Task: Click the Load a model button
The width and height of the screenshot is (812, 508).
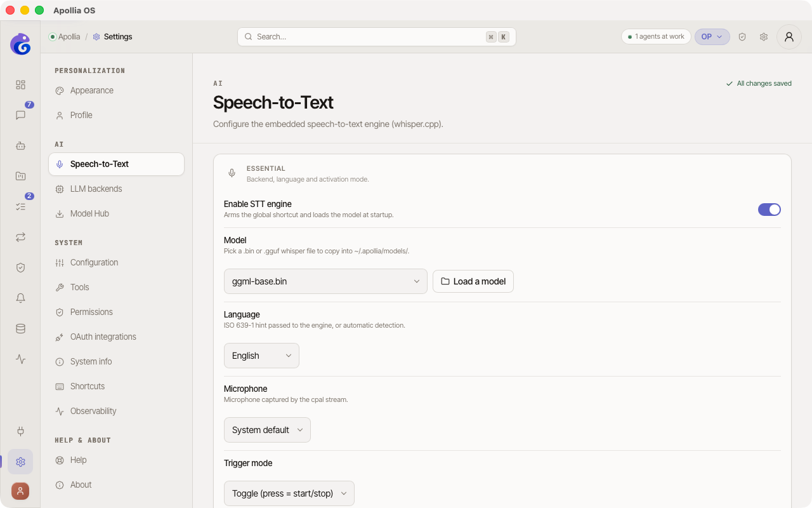Action: tap(473, 281)
